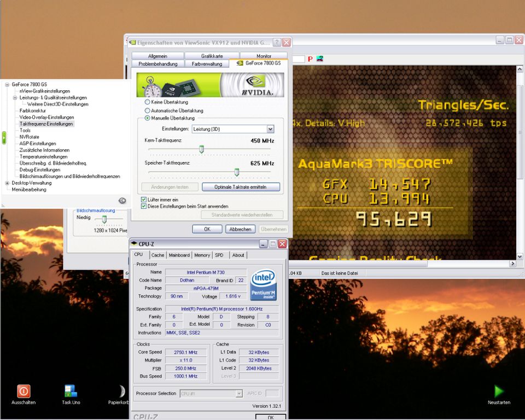Screen dimensions: 525x420
Task: Click the NVIDIA banner image
Action: tap(210, 85)
